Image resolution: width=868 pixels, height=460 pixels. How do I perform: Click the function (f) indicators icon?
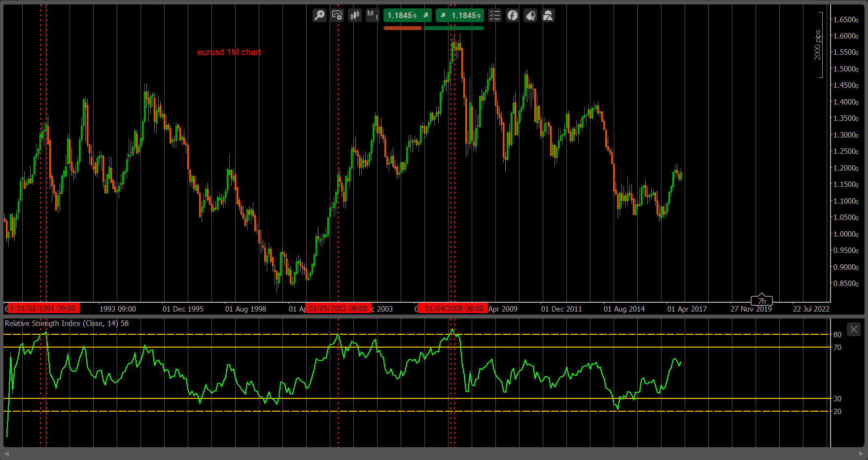pyautogui.click(x=513, y=15)
